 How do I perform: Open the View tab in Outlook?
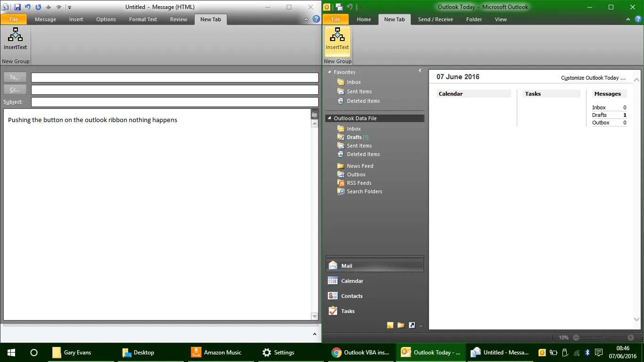(x=501, y=19)
